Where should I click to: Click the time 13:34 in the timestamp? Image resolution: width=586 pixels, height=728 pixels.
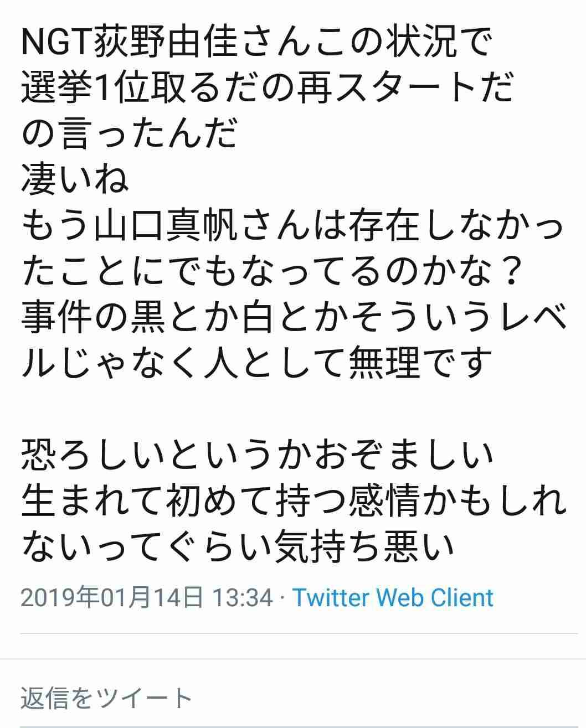click(243, 598)
